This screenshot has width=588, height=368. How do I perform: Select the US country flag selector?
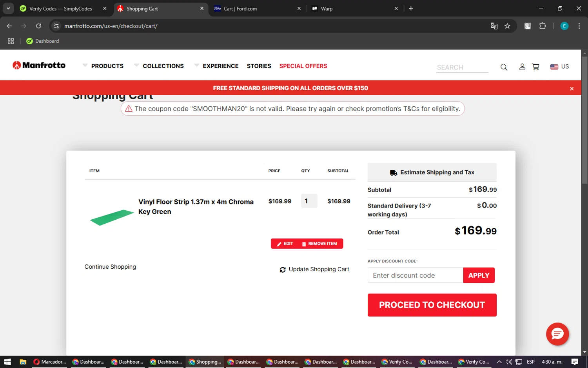(559, 67)
